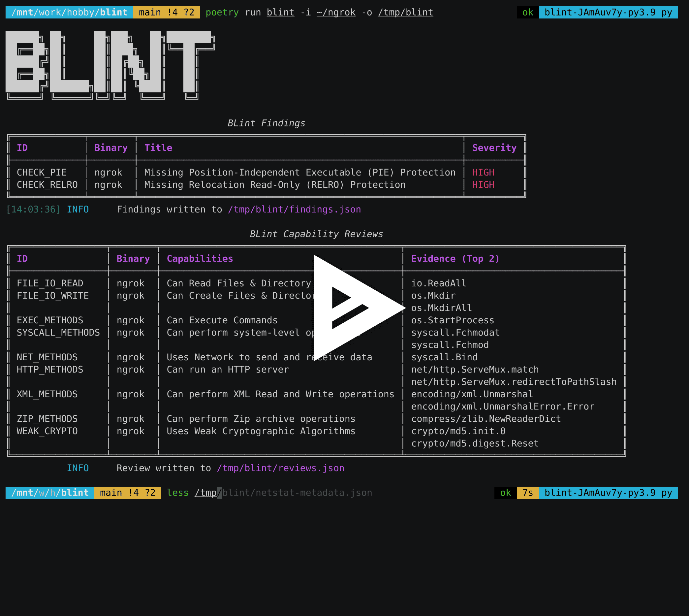
Task: Open the /tmp/blint/findings.json path link
Action: (294, 210)
